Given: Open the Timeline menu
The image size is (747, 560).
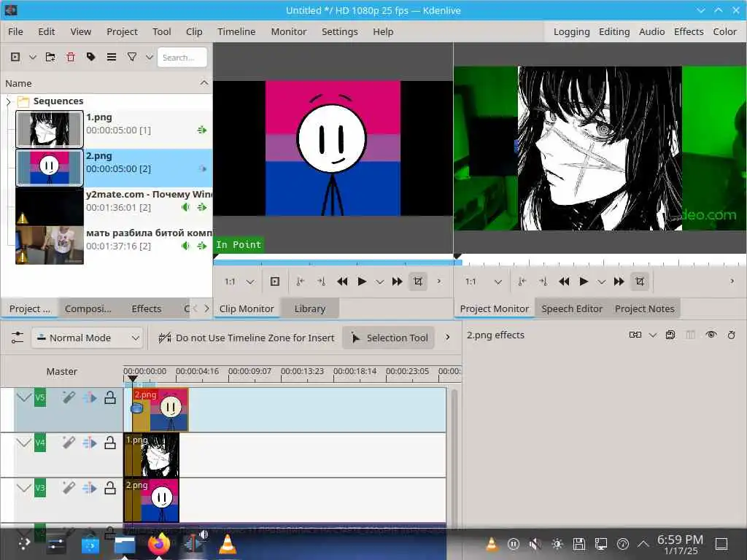Looking at the screenshot, I should pos(236,31).
